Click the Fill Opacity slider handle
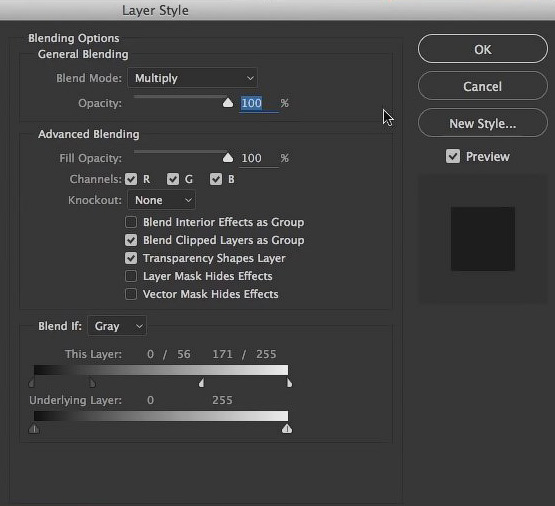This screenshot has height=506, width=555. (x=228, y=157)
